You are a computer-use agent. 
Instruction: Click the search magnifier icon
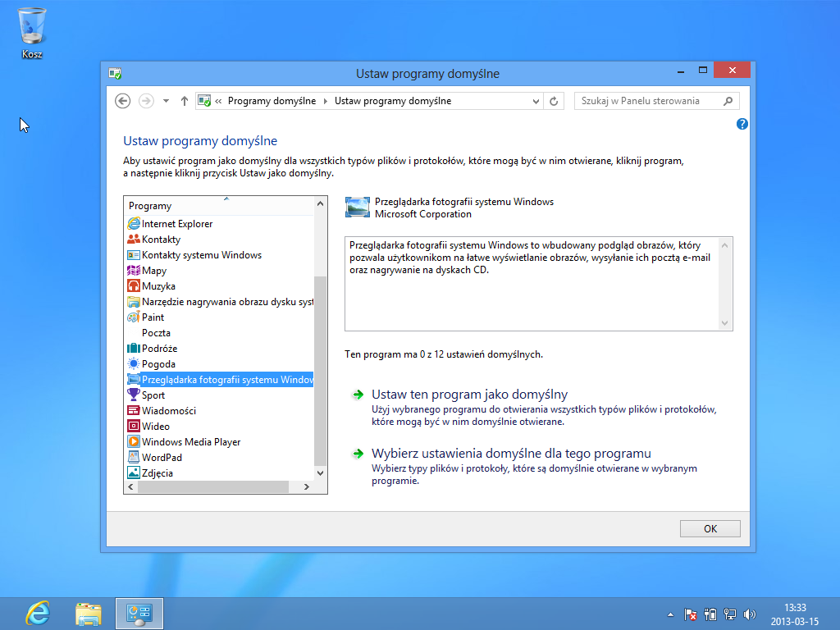coord(728,101)
